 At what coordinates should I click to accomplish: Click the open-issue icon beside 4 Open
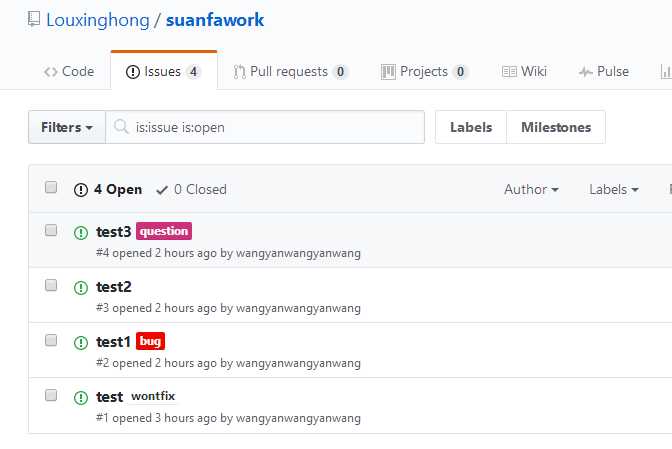click(81, 190)
